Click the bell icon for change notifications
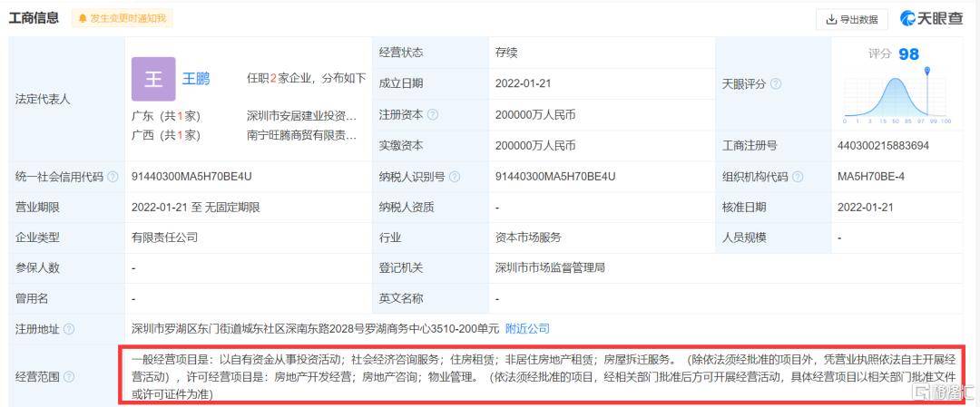Screen dimensions: 980x407 [83, 18]
